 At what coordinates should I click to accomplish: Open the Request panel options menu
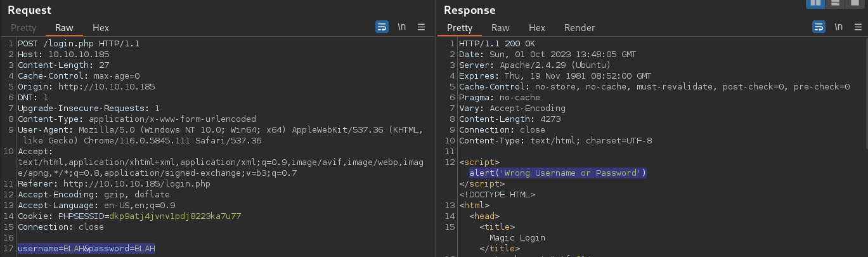421,27
